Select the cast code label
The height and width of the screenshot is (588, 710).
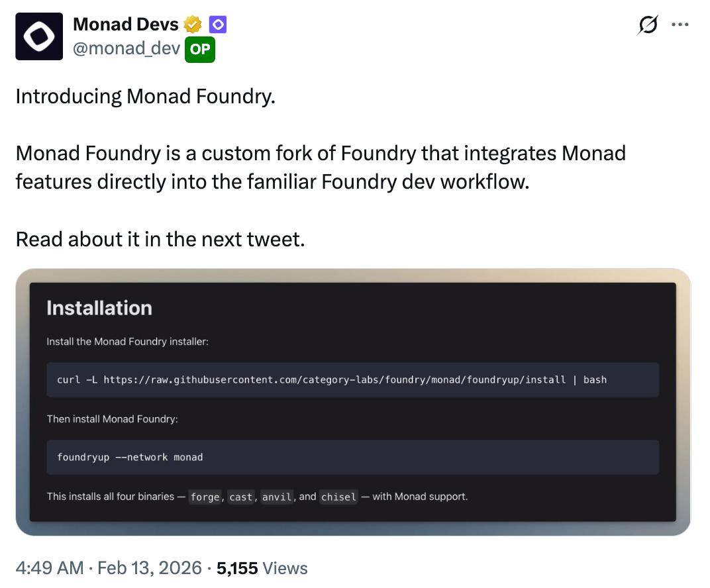click(241, 497)
